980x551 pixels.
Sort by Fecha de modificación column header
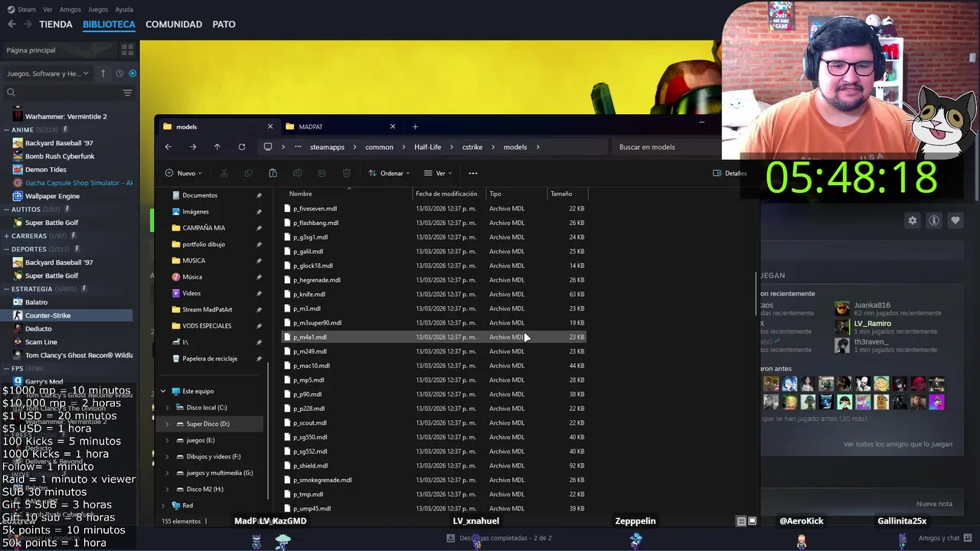pyautogui.click(x=448, y=194)
